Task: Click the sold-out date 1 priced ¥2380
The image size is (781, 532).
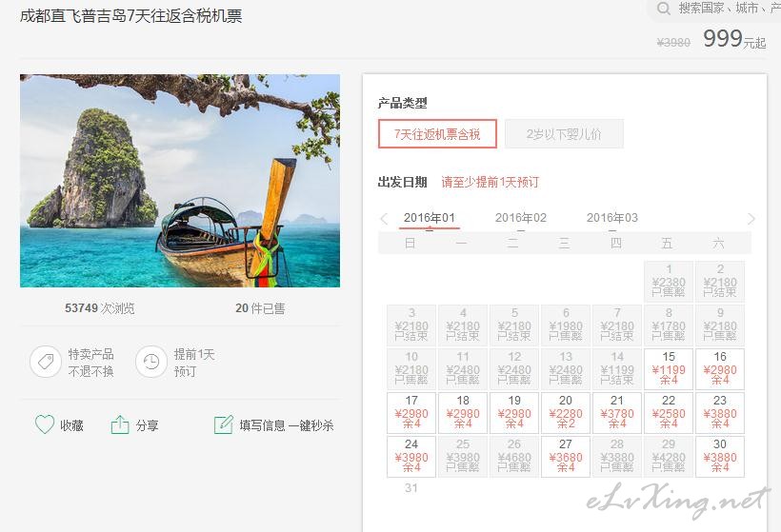Action: (x=669, y=281)
